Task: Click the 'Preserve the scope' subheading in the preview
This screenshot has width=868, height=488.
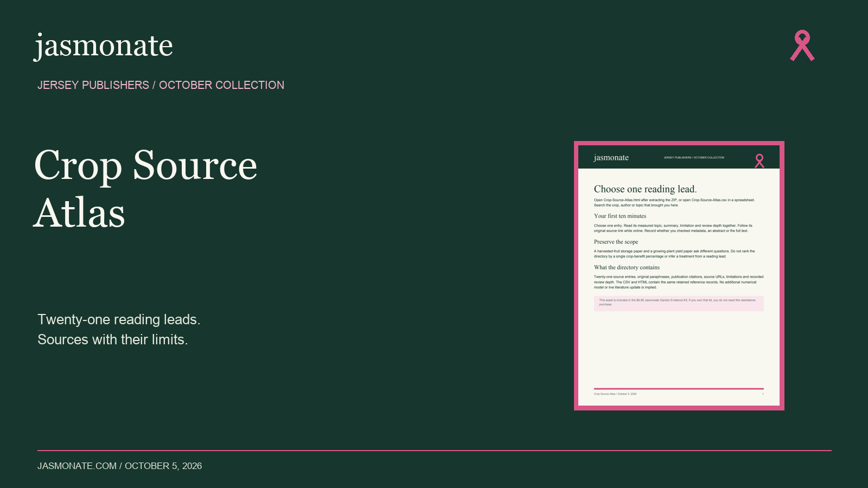Action: [x=616, y=242]
